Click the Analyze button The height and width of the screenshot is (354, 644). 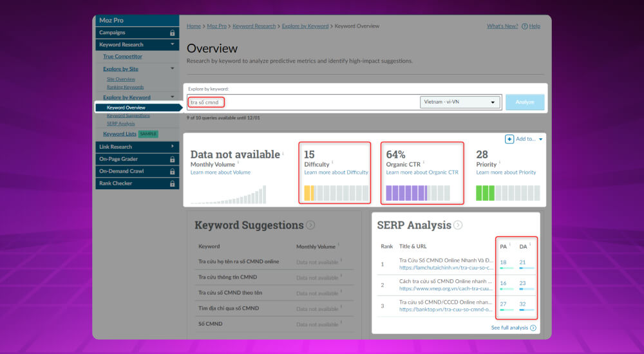coord(525,102)
